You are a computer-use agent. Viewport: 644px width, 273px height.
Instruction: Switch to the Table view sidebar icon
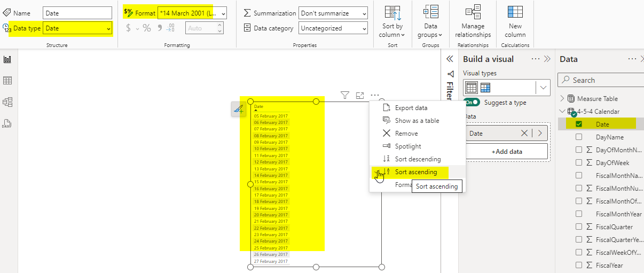coord(7,81)
